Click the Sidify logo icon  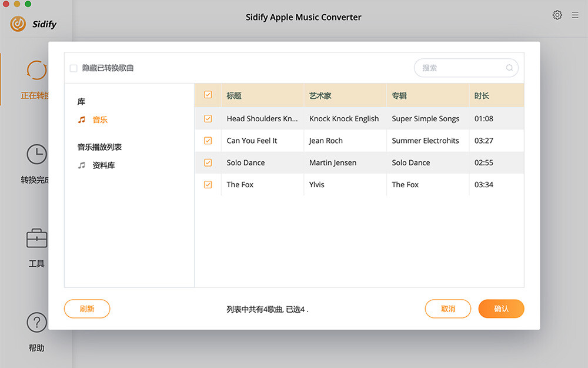pyautogui.click(x=18, y=24)
